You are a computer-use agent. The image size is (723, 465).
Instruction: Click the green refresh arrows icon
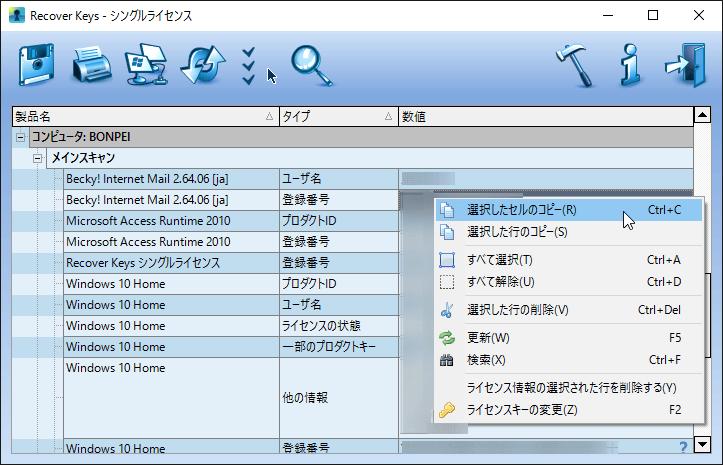point(446,338)
